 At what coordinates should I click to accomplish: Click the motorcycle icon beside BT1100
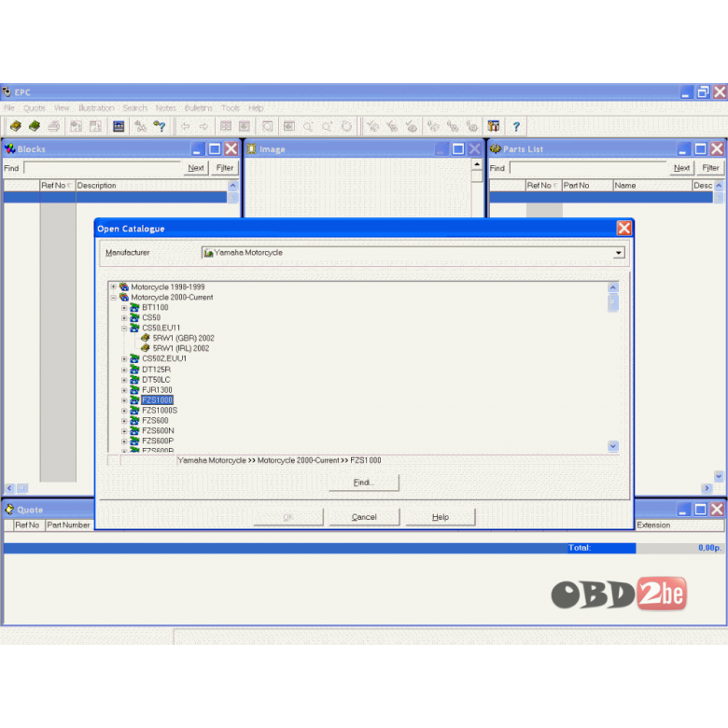pos(134,307)
